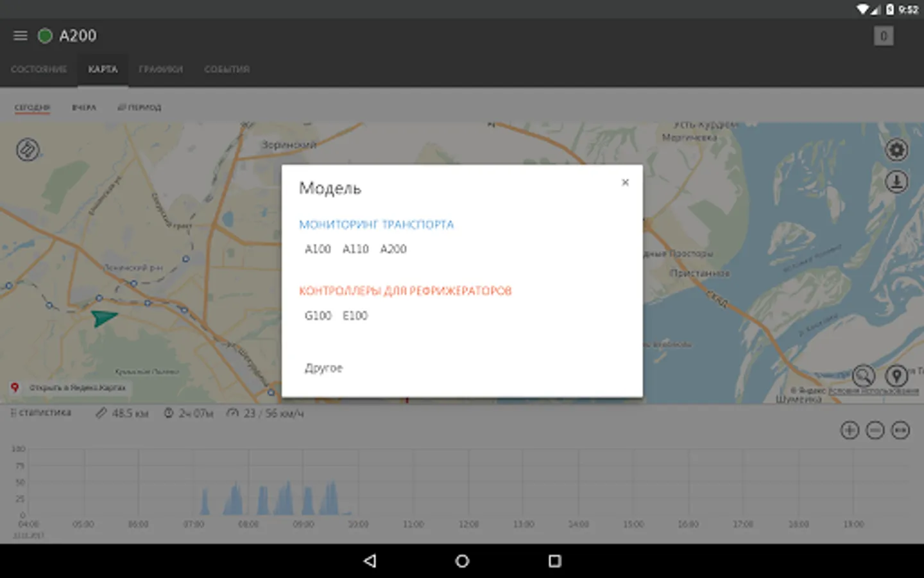Screen dimensions: 924x578
Task: Switch to the КАРТА tab
Action: pos(103,69)
